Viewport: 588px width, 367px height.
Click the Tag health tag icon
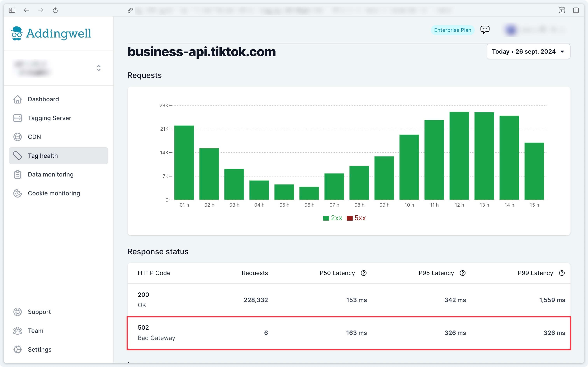pos(17,156)
